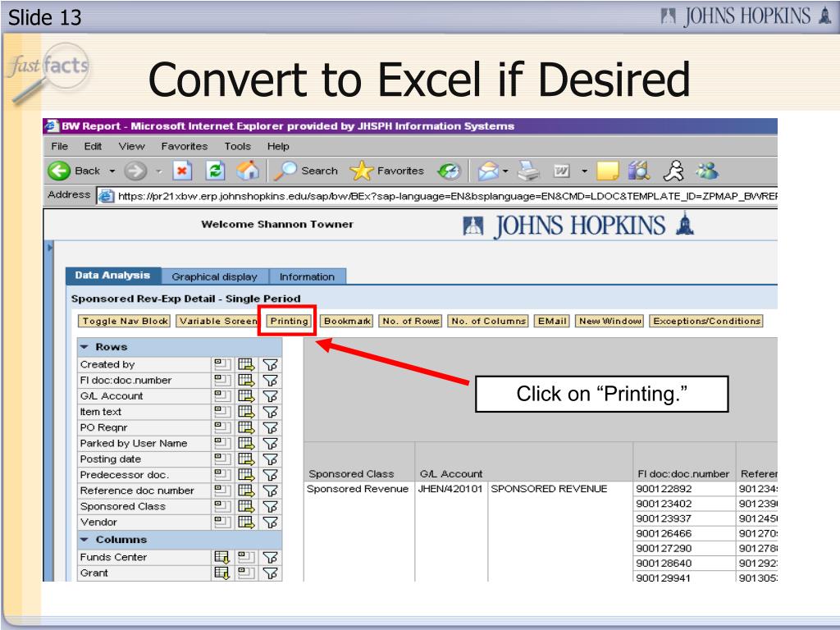840x630 pixels.
Task: Click filter funnel for Created by
Action: pyautogui.click(x=271, y=365)
